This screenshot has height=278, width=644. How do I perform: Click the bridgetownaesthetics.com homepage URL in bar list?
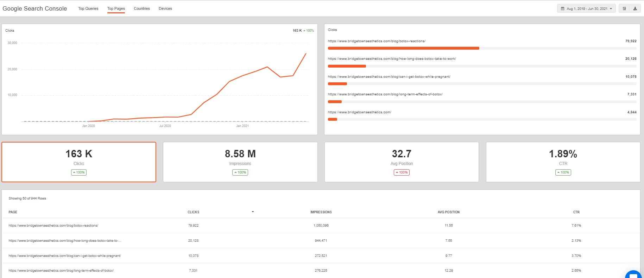pos(359,112)
